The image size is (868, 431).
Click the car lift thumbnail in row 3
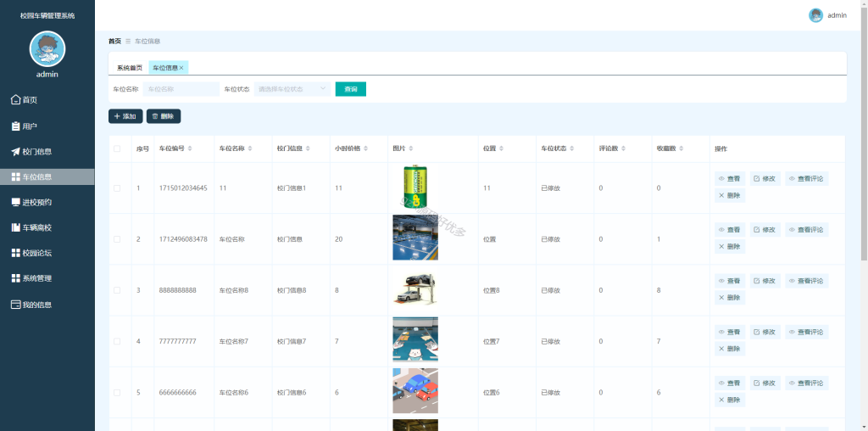coord(415,288)
